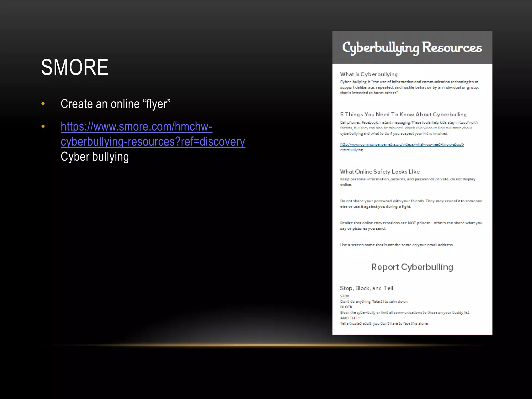The height and width of the screenshot is (399, 532).
Task: Select the 'Create an online "flyer"' bullet
Action: 115,104
